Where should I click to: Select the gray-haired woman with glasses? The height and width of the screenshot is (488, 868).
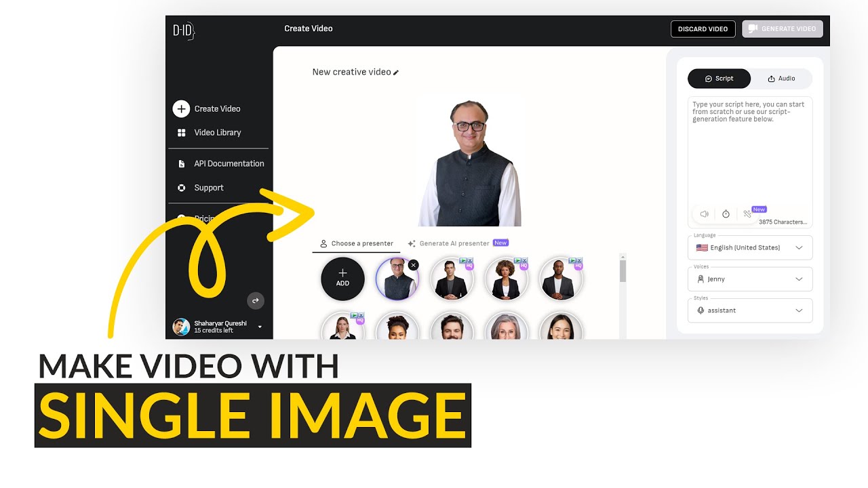click(x=506, y=326)
